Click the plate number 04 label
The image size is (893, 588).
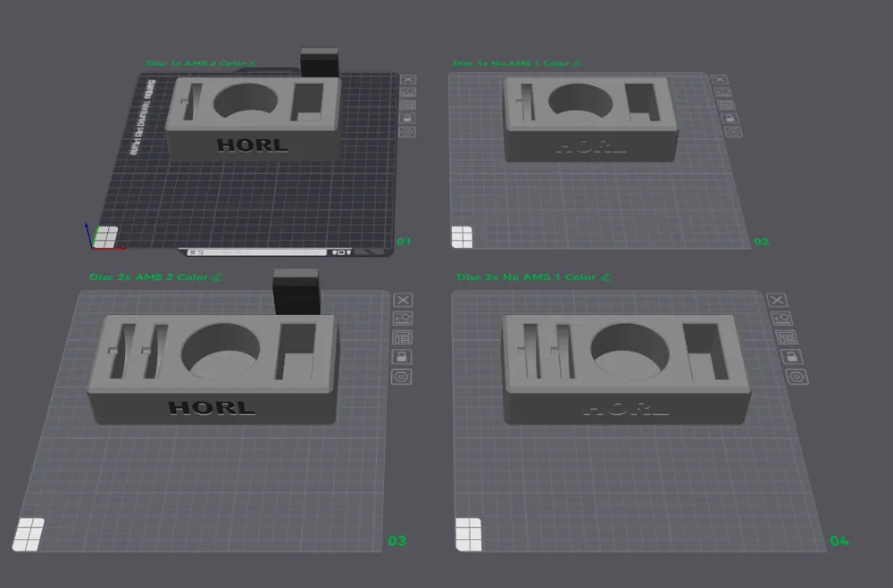(839, 541)
